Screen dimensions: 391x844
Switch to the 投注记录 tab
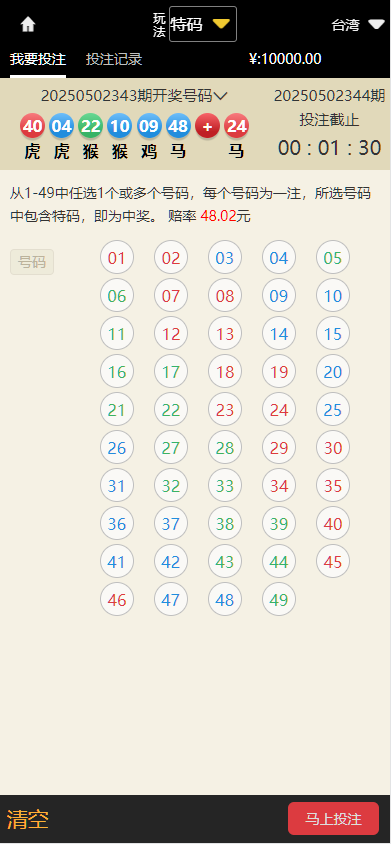click(x=114, y=59)
